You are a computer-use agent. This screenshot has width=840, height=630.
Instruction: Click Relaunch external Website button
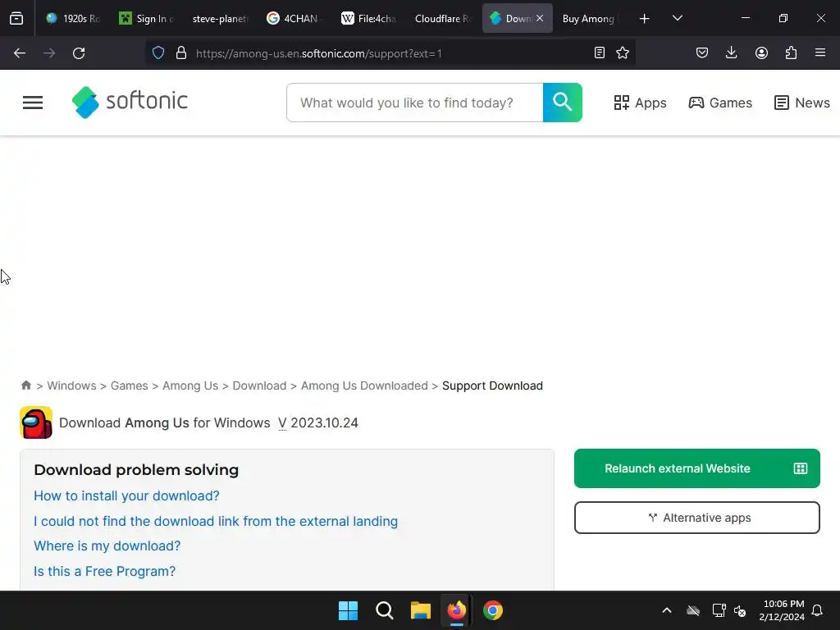(697, 468)
